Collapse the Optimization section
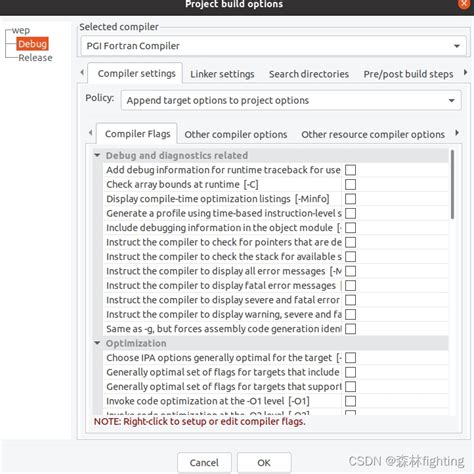Viewport: 474px width, 474px height. click(x=97, y=343)
